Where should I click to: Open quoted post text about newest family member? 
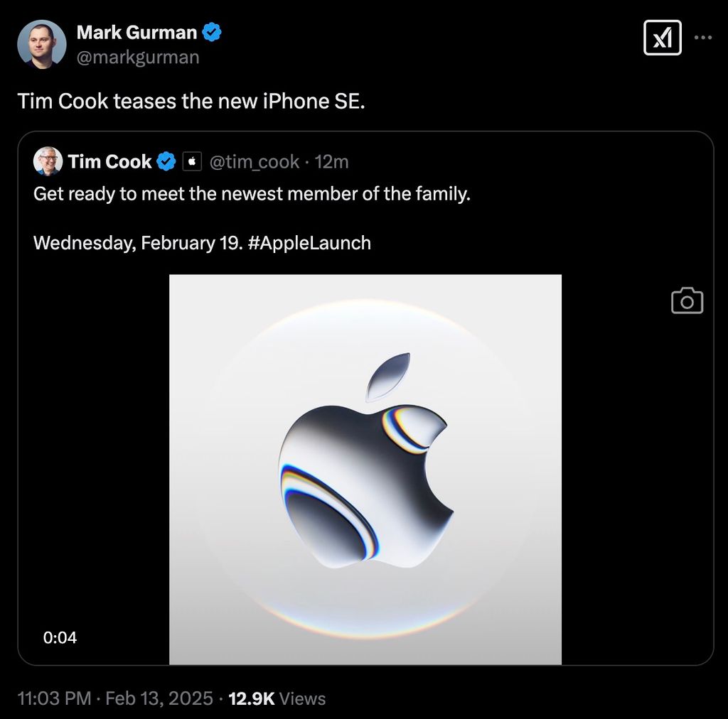coord(252,193)
